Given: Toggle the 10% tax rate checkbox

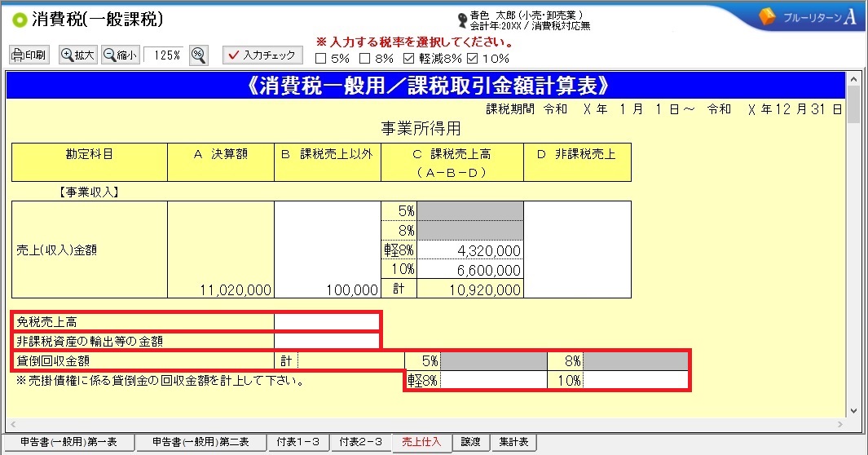Looking at the screenshot, I should pyautogui.click(x=472, y=58).
